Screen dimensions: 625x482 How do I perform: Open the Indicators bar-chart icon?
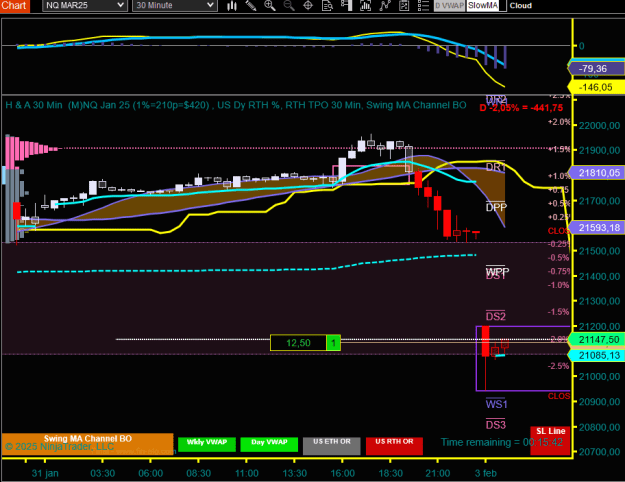pos(366,6)
